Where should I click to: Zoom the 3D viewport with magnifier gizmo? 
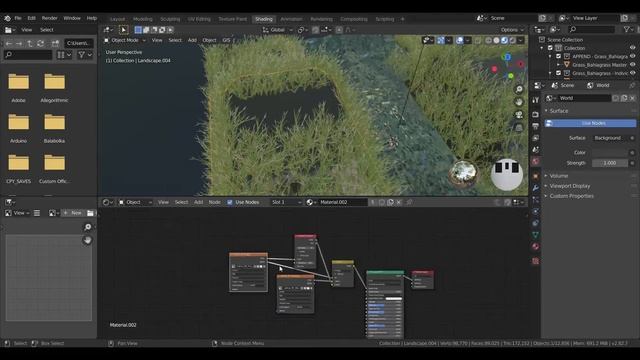tap(519, 89)
